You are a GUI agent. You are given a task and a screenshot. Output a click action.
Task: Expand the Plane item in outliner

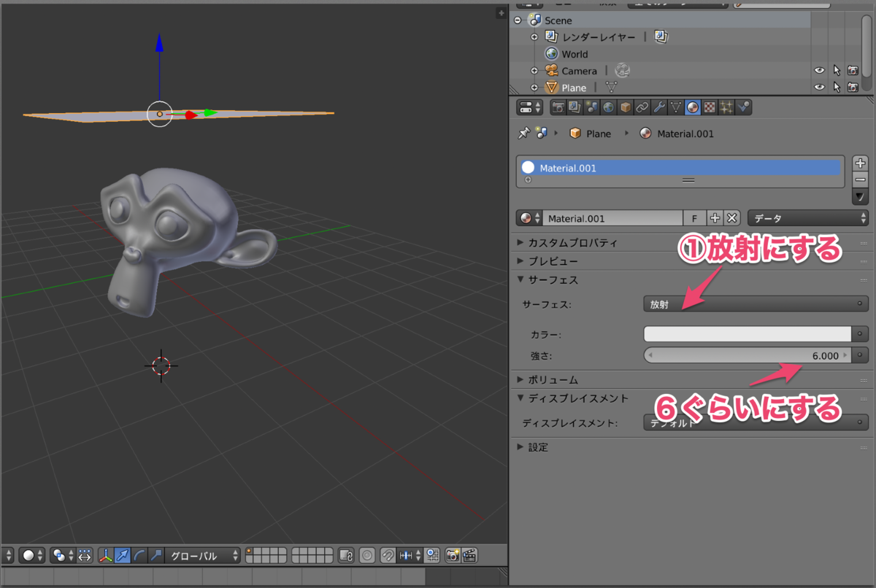coord(534,88)
